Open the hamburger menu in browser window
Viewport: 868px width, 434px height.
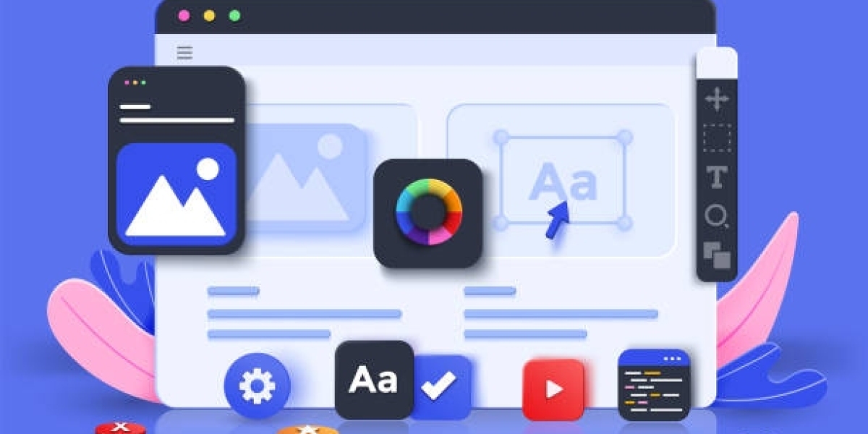185,52
